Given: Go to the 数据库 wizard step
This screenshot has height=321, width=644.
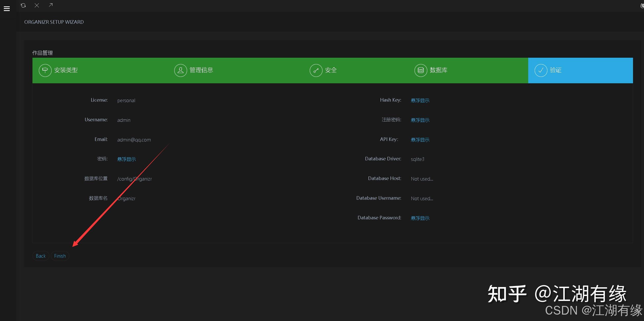Looking at the screenshot, I should point(439,70).
